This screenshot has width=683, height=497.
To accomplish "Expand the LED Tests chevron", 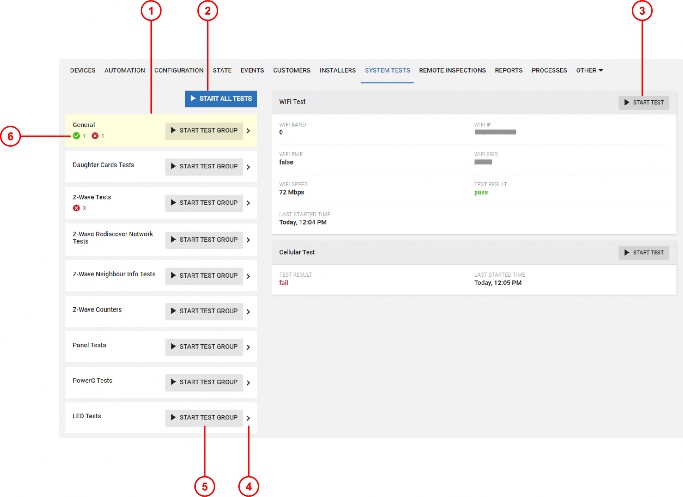I will [x=248, y=418].
